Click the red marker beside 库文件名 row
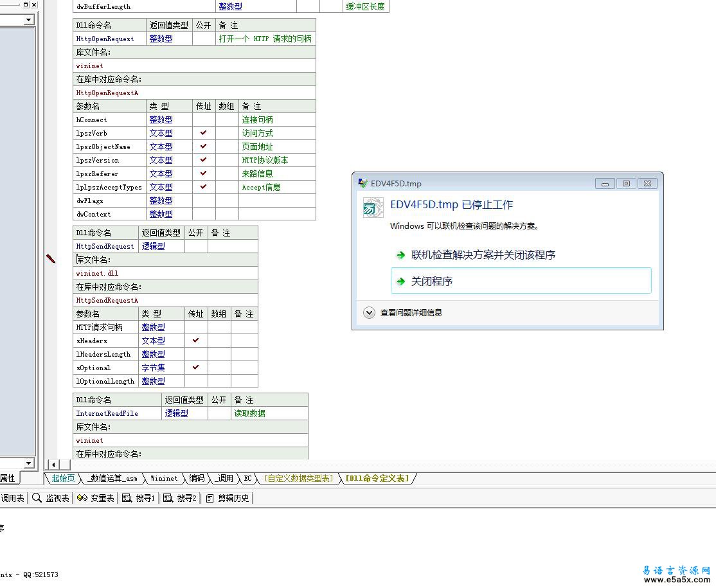This screenshot has width=716, height=588. (51, 259)
